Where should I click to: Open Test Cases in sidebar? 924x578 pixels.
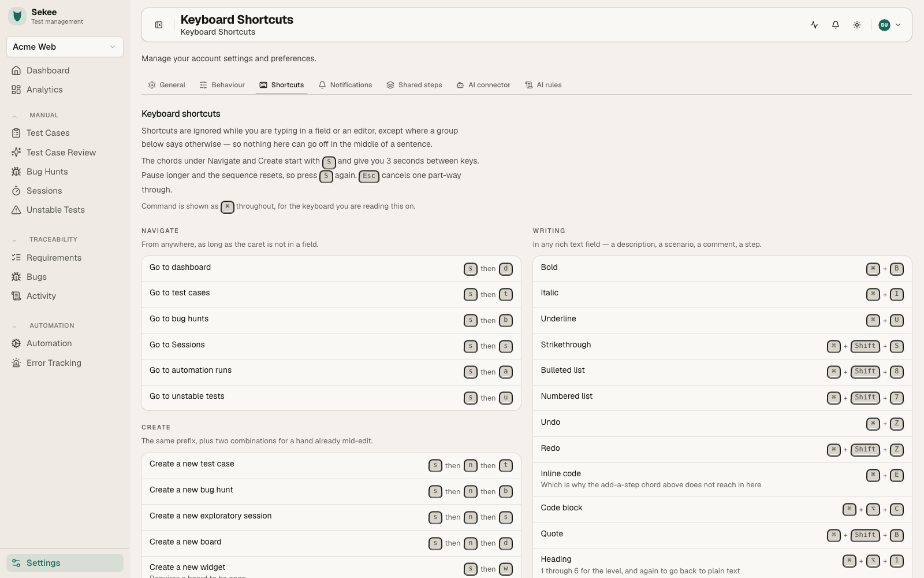pyautogui.click(x=65, y=133)
